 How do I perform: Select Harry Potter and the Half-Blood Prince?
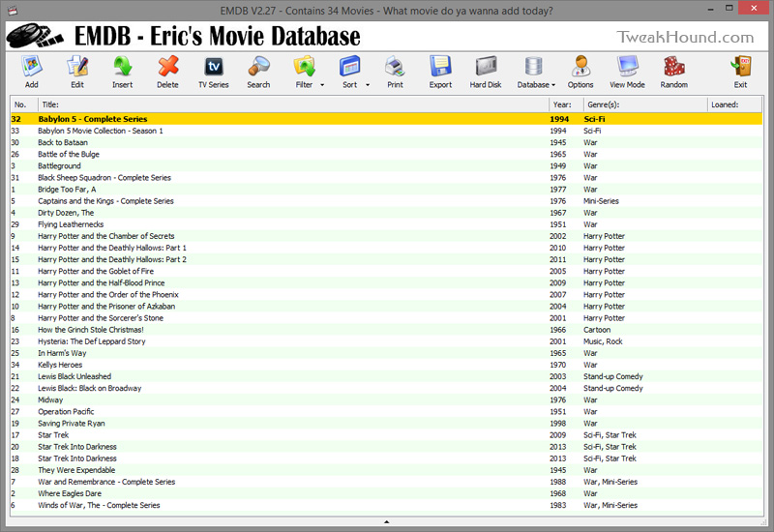(x=386, y=282)
